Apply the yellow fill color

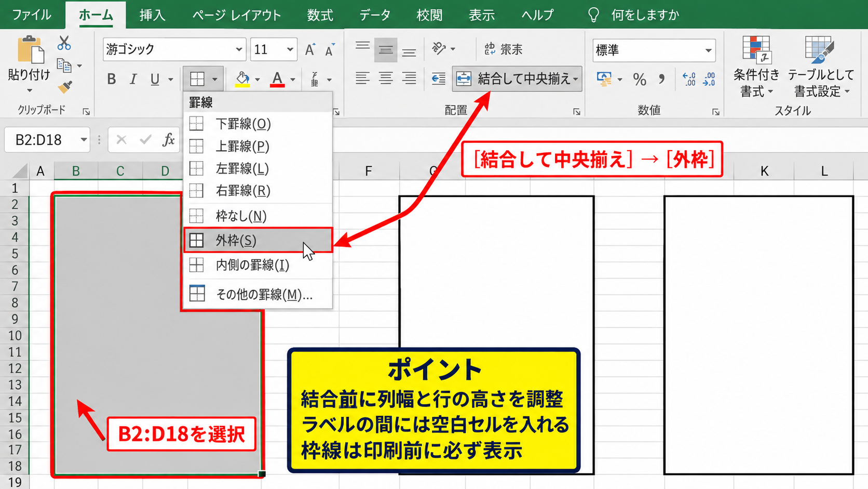(x=242, y=79)
